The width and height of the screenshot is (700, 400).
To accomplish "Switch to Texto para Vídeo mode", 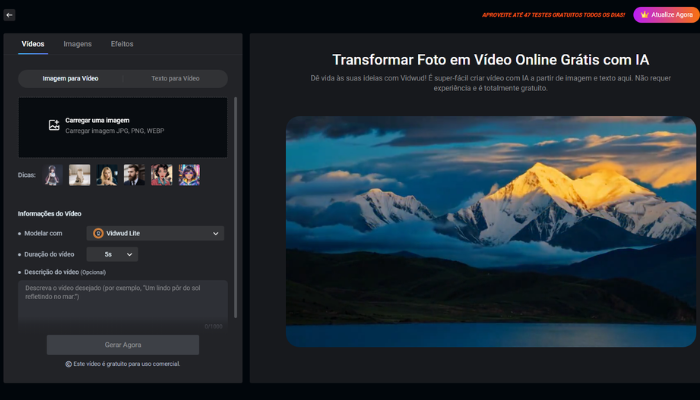I will click(175, 78).
